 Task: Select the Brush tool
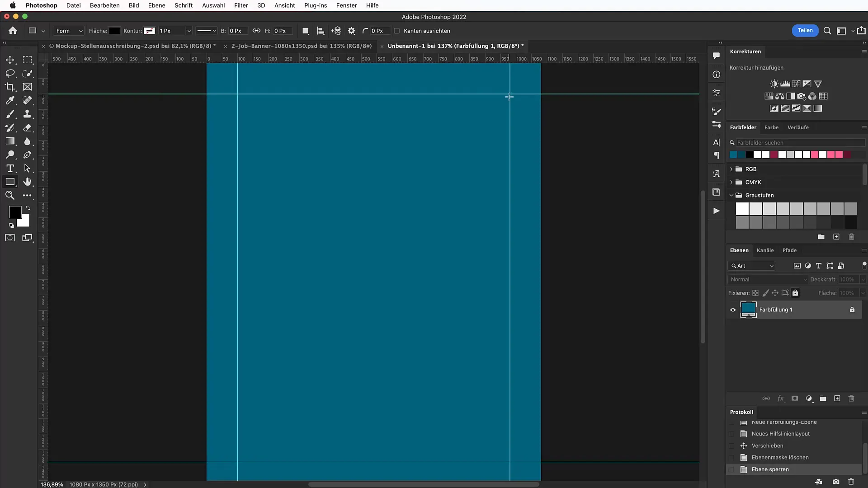coord(10,114)
